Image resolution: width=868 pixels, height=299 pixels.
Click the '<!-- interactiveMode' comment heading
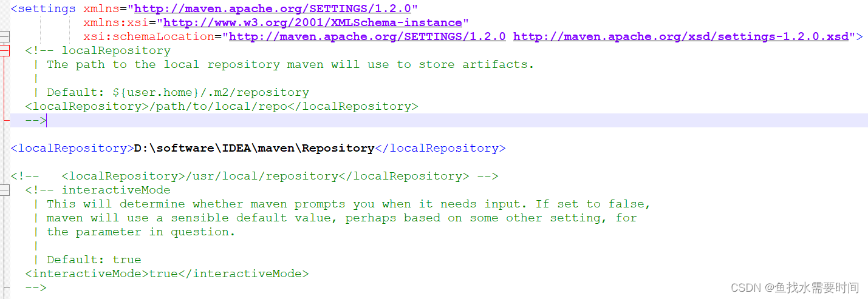point(98,190)
